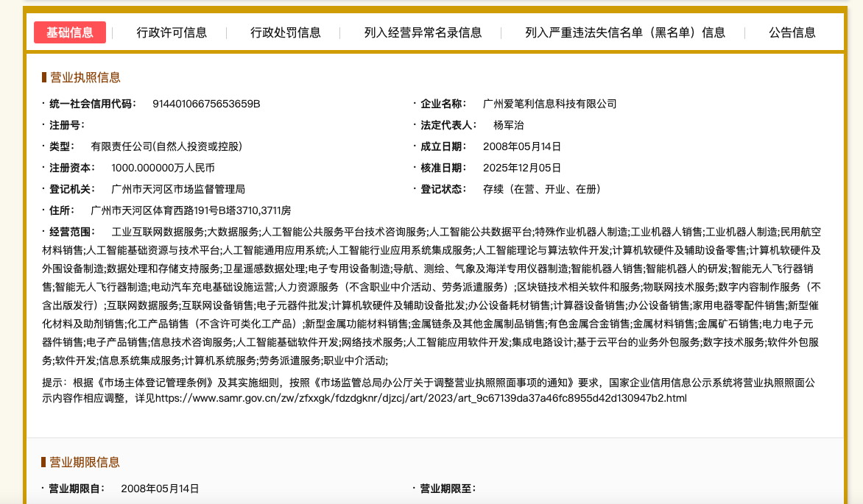
Task: Click the scope item 工业互联网数据服务
Action: [158, 233]
